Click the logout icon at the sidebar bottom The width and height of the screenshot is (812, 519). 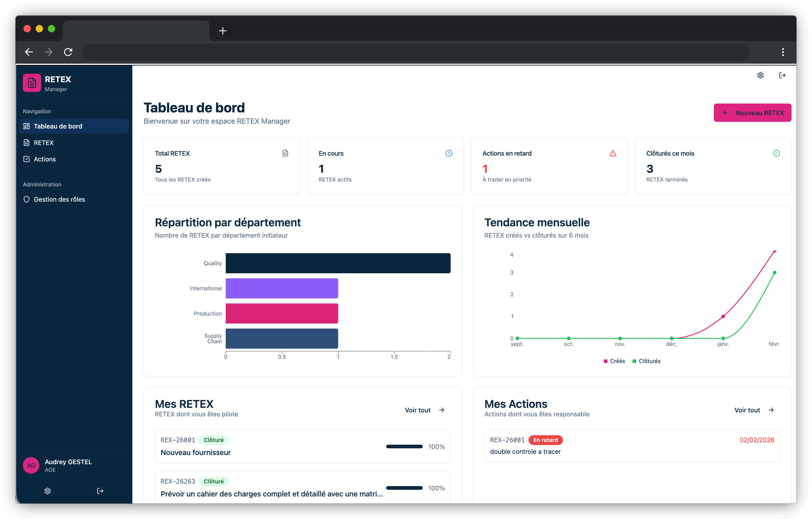pos(100,491)
